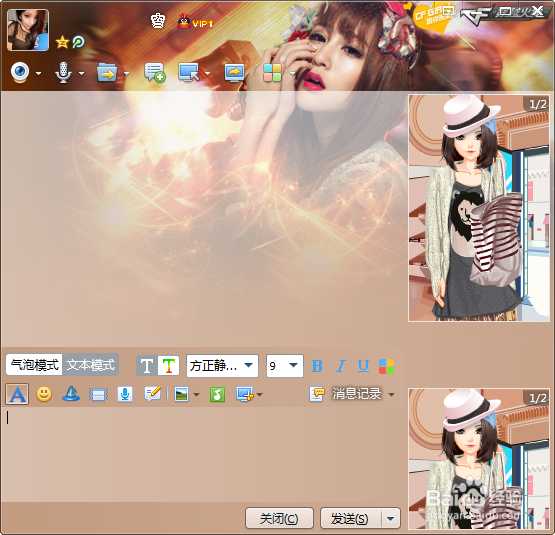Screen dimensions: 555x535
Task: Click the crown badge icon
Action: pos(158,21)
